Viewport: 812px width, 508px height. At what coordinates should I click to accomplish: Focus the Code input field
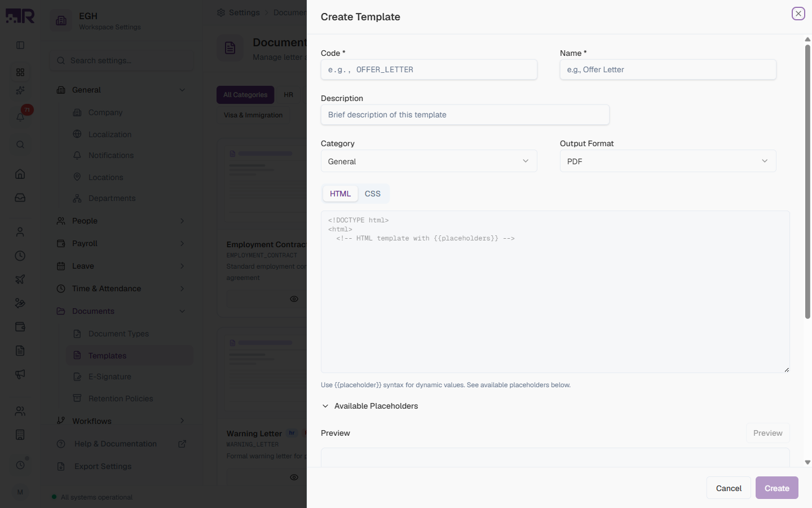tap(429, 69)
